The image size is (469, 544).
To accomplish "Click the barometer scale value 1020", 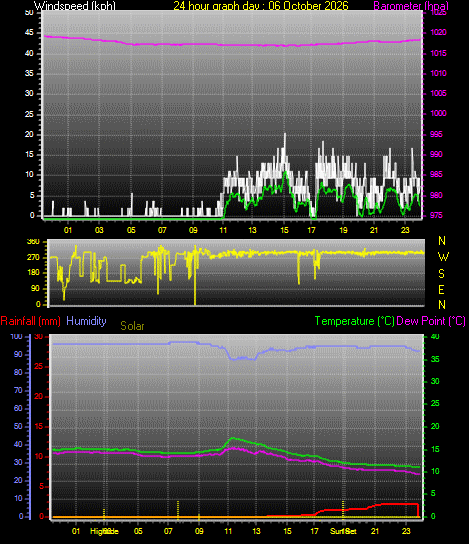I will pyautogui.click(x=438, y=33).
